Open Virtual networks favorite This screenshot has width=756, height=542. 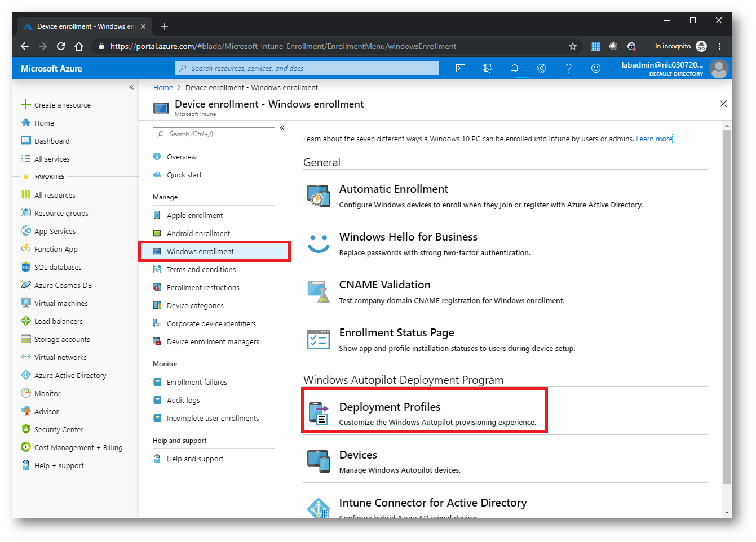point(54,357)
